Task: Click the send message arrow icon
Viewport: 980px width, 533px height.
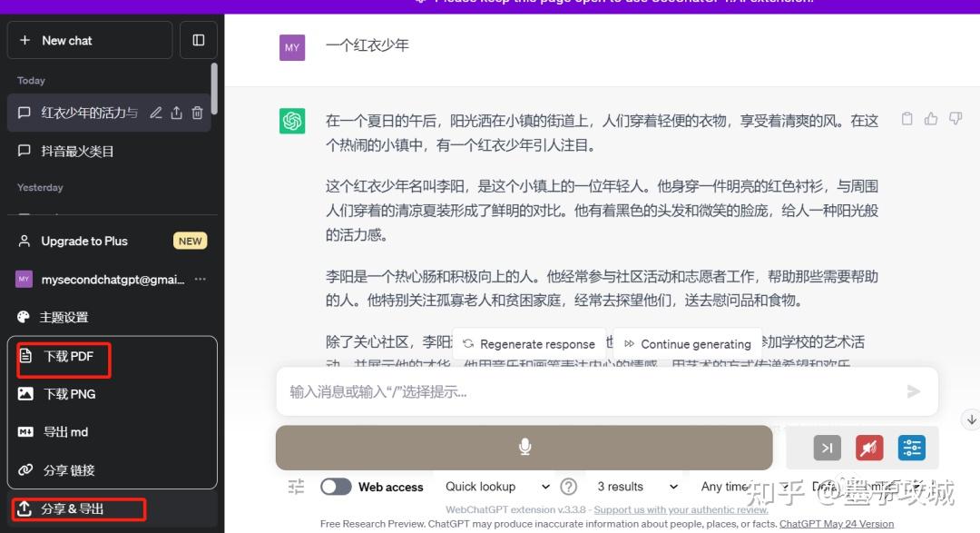Action: 914,391
